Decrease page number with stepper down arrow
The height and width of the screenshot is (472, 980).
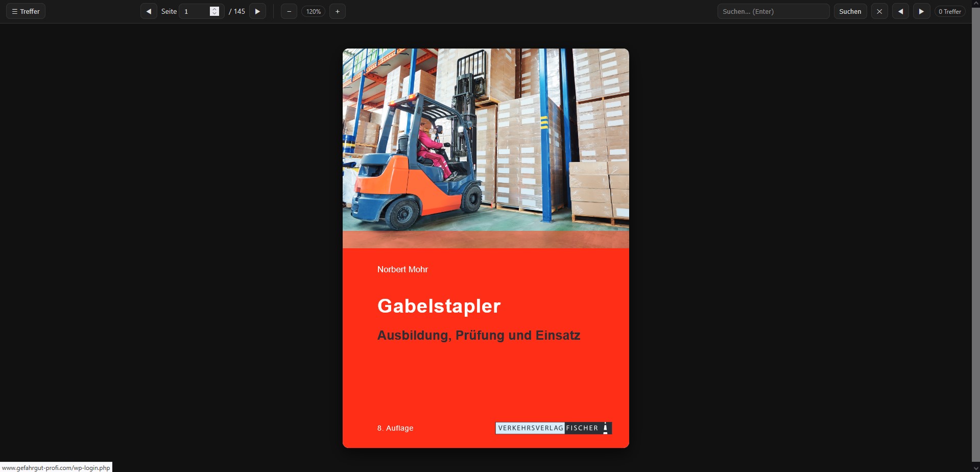coord(214,14)
